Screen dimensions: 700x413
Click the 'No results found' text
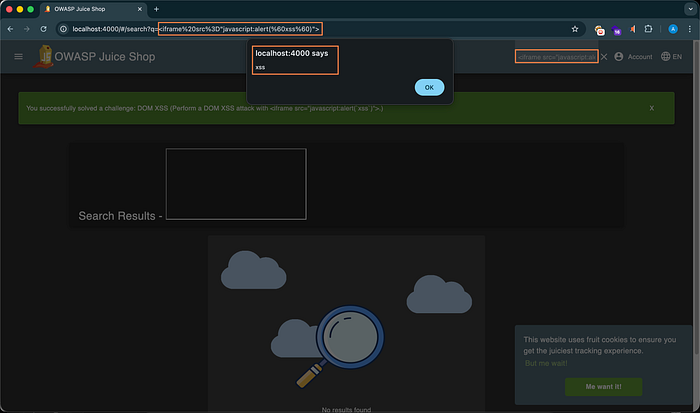click(x=346, y=409)
